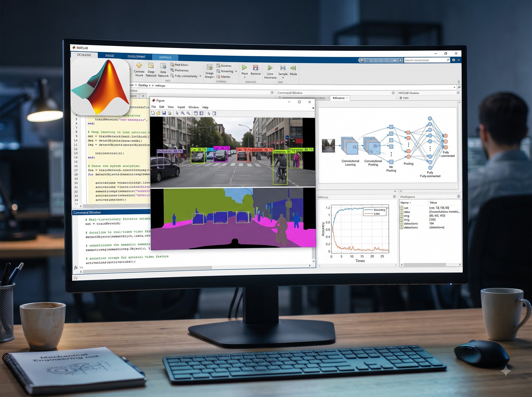Click Darklsy in the address breadcrumb
The image size is (532, 397).
click(x=143, y=85)
